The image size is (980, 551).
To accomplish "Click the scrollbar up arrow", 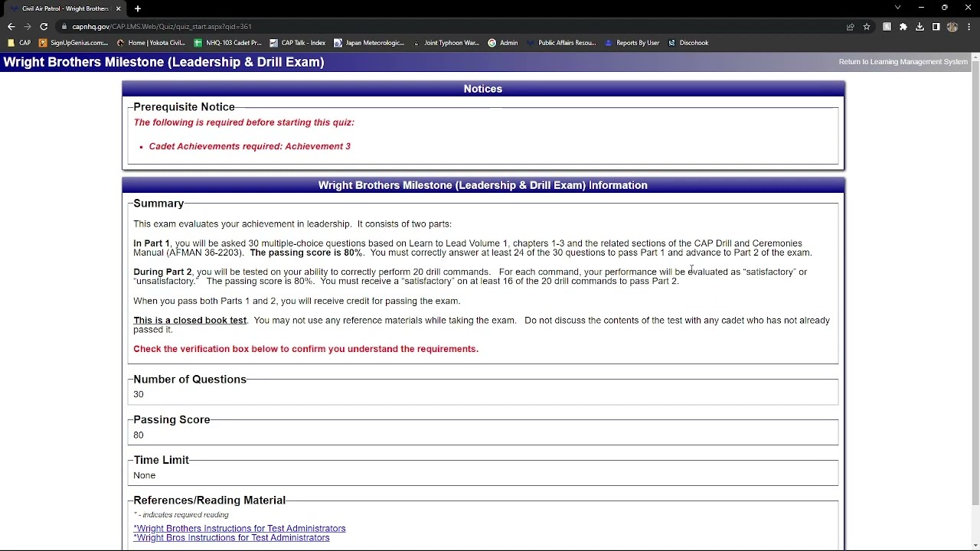I will 975,57.
